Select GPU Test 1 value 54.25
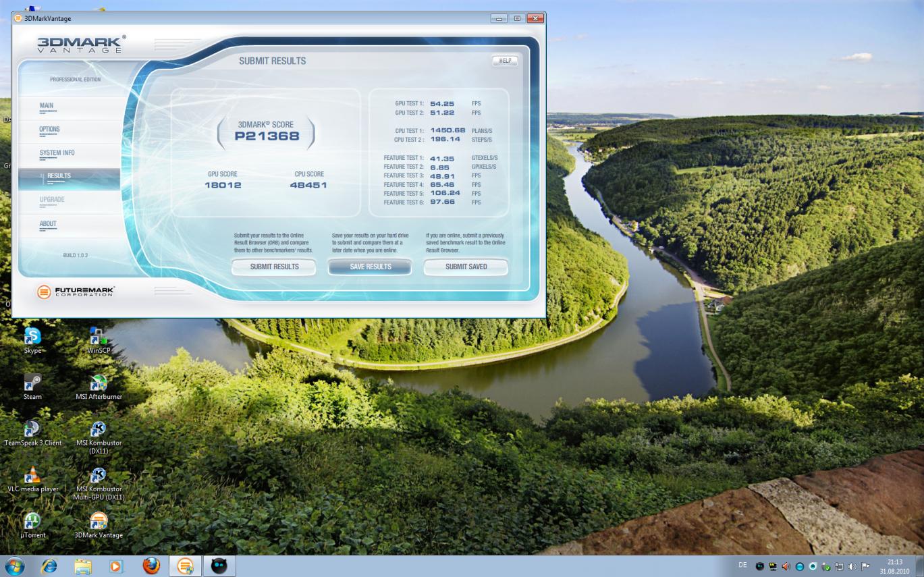The height and width of the screenshot is (577, 924). (x=442, y=104)
